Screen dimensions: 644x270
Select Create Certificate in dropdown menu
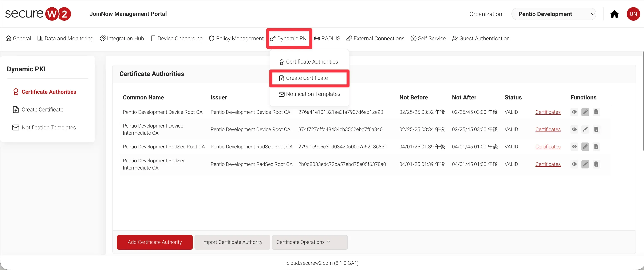[307, 78]
